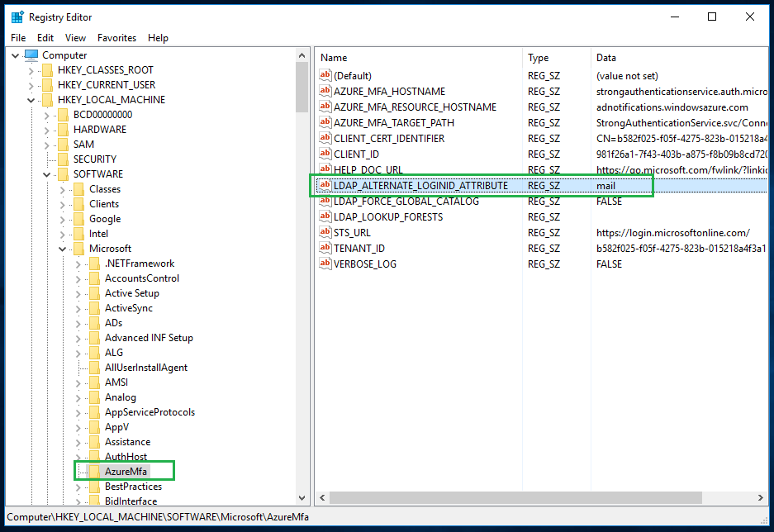Click the string icon beside AZURE_MFA_HOSTNAME
The height and width of the screenshot is (532, 774).
coord(325,92)
